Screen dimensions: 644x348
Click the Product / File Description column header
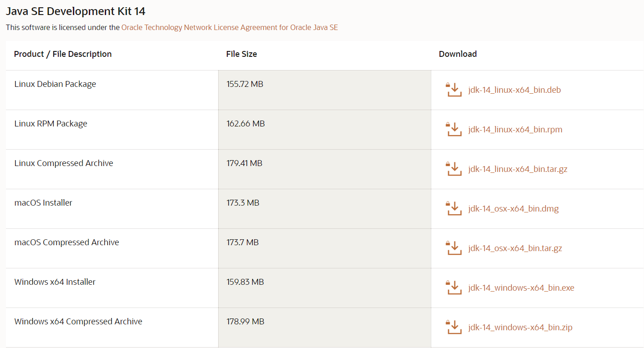click(63, 54)
